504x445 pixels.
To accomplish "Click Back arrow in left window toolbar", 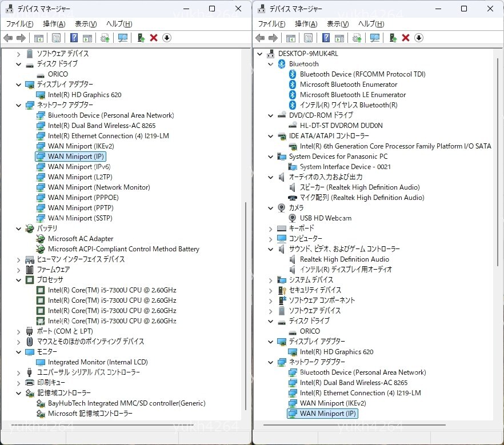I will pos(8,38).
